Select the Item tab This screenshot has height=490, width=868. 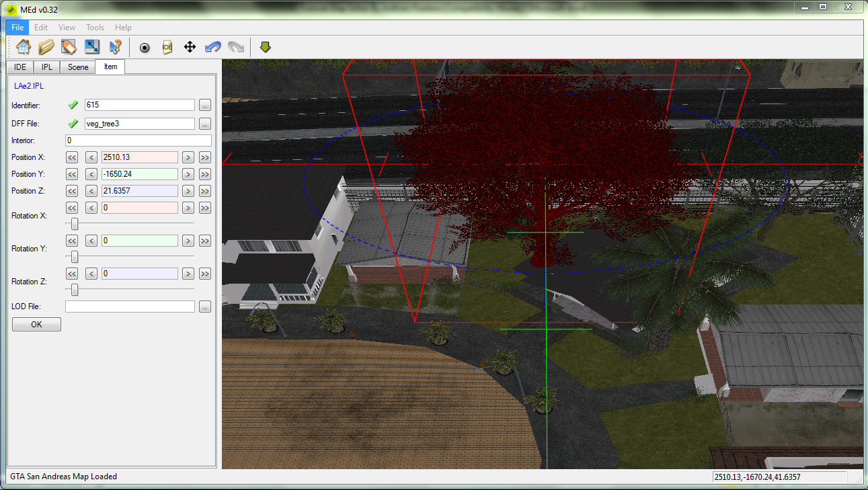click(110, 67)
